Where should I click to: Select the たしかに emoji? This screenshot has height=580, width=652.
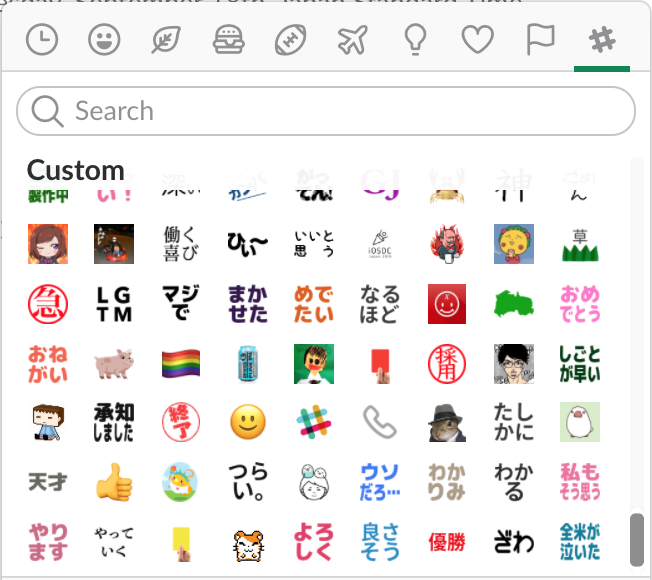click(x=514, y=422)
